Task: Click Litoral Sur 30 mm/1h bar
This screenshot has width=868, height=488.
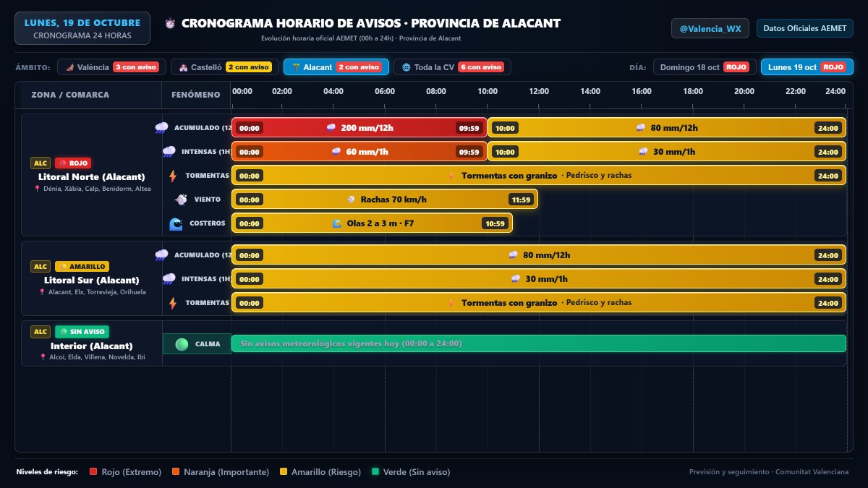Action: [x=539, y=279]
